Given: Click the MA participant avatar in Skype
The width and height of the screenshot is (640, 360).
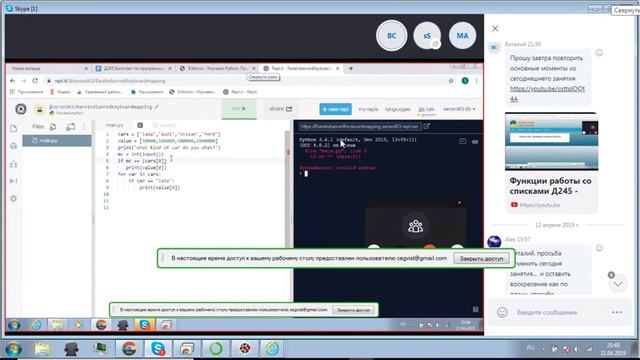Looking at the screenshot, I should pyautogui.click(x=462, y=36).
